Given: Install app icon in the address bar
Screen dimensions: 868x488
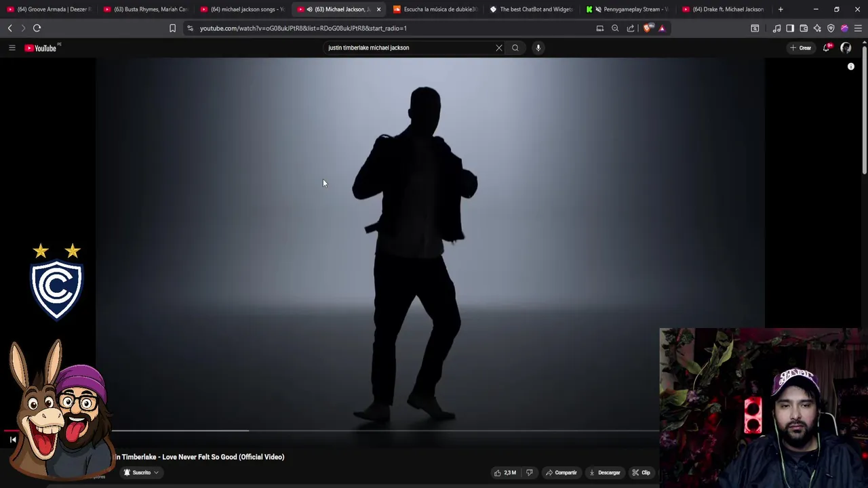Looking at the screenshot, I should [x=599, y=28].
